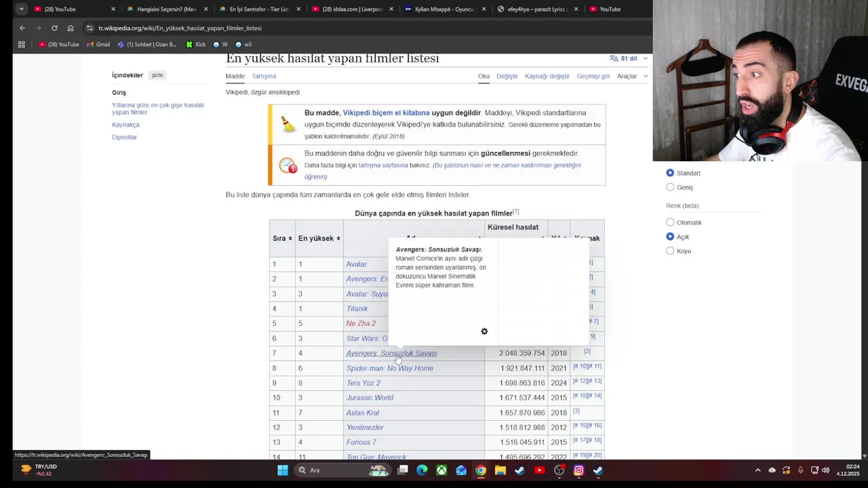Open the Vikipedi biçem el kitabına link
The height and width of the screenshot is (488, 868).
pyautogui.click(x=386, y=113)
